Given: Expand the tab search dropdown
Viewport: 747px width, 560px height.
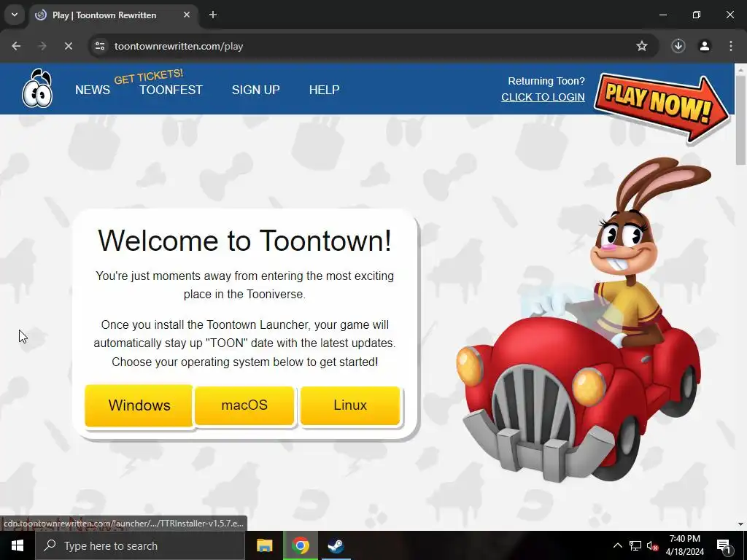Looking at the screenshot, I should click(x=15, y=15).
